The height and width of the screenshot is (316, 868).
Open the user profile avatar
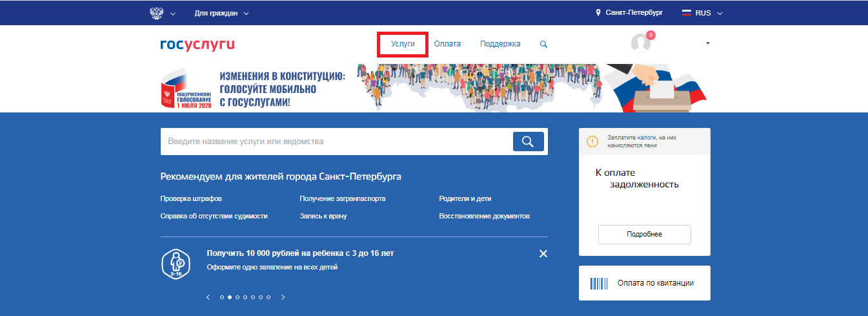click(640, 43)
